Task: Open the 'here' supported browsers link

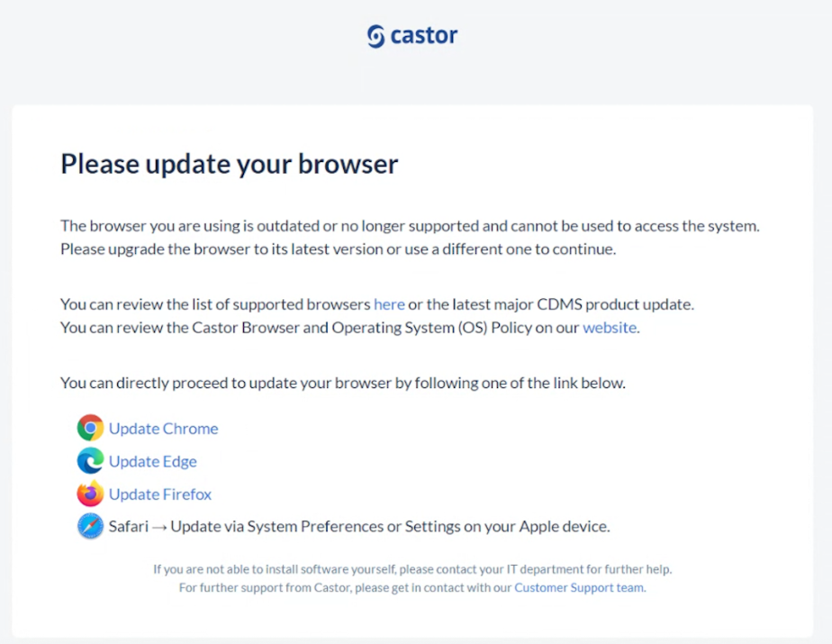Action: pos(389,304)
